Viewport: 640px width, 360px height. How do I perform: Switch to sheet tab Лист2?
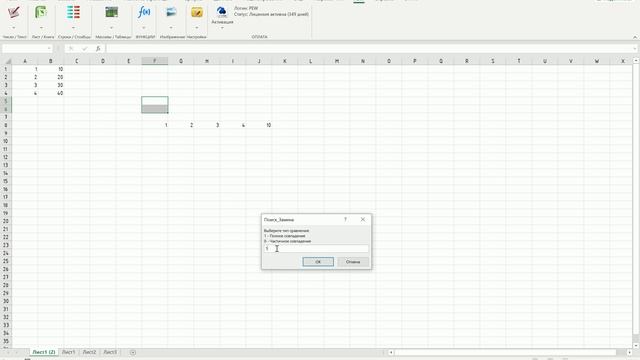(89, 352)
